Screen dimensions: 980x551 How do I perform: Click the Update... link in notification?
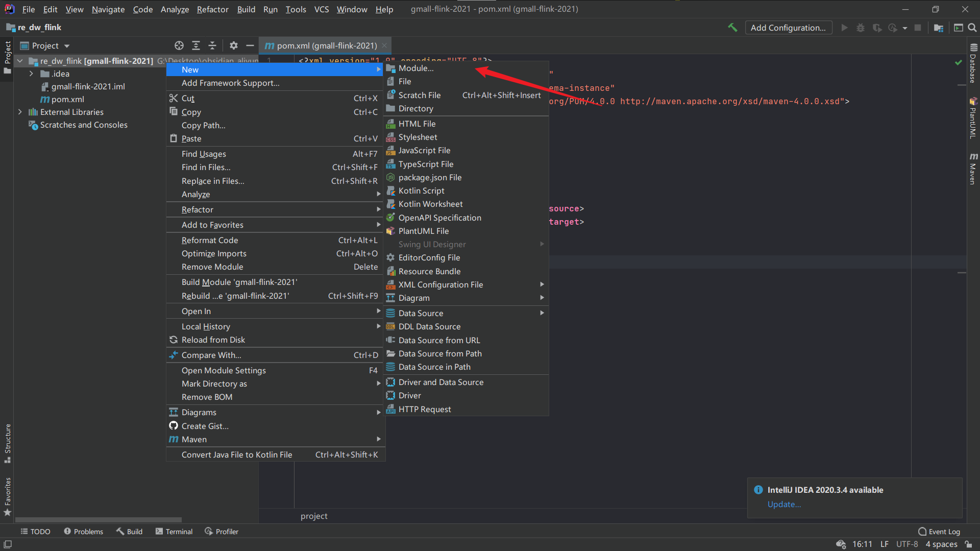pos(784,504)
